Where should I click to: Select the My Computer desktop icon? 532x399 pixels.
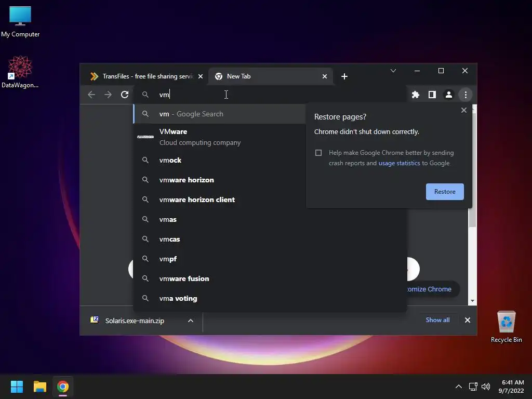[x=20, y=22]
